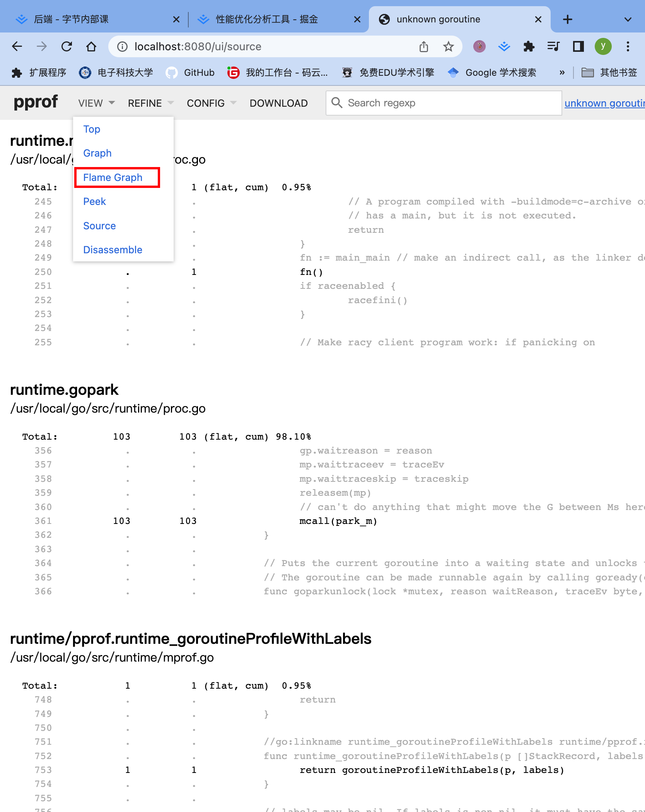
Task: Click source line 250 fn()
Action: click(x=311, y=272)
